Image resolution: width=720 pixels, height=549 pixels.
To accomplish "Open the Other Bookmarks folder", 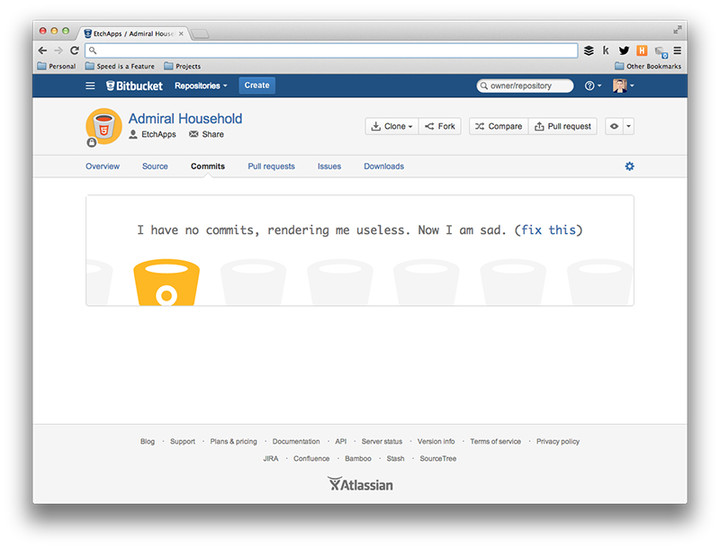I will pos(648,66).
